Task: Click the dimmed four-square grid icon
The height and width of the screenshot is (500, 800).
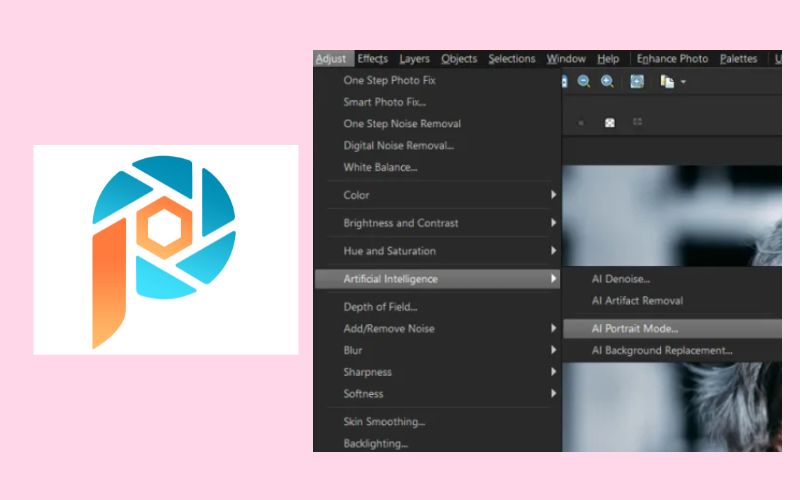Action: coord(637,121)
